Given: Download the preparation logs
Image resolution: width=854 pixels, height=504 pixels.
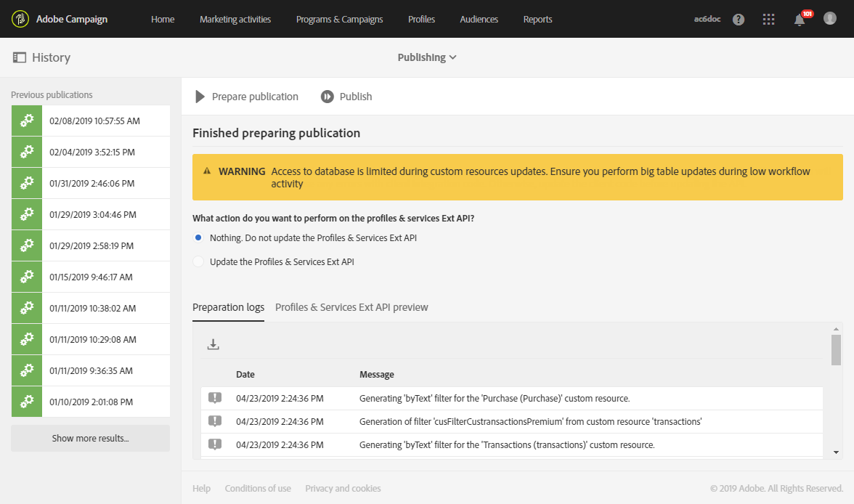Looking at the screenshot, I should tap(213, 344).
